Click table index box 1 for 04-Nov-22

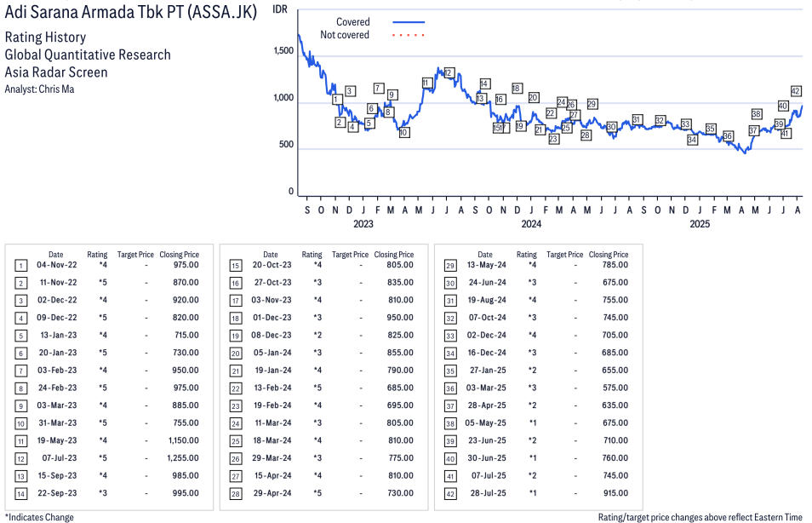pos(20,266)
